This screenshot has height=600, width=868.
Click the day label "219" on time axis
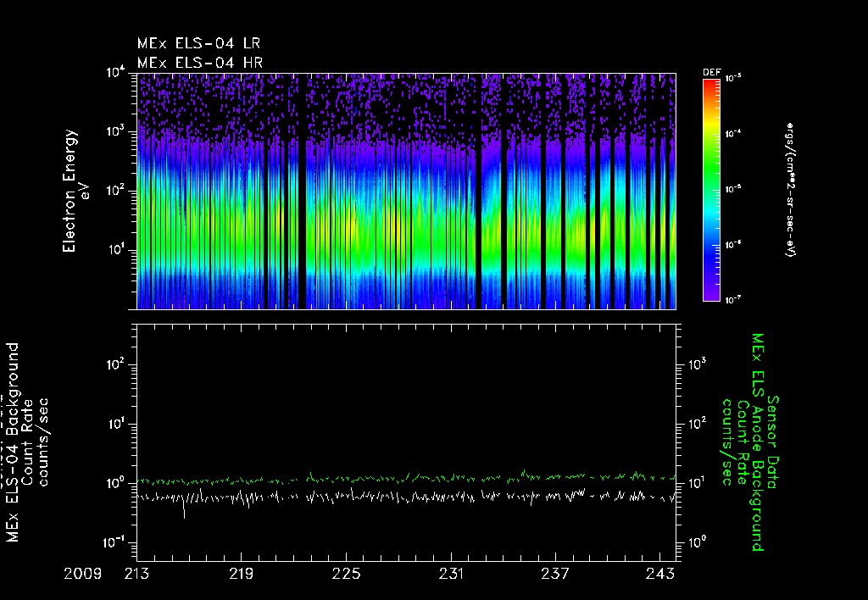pos(242,574)
